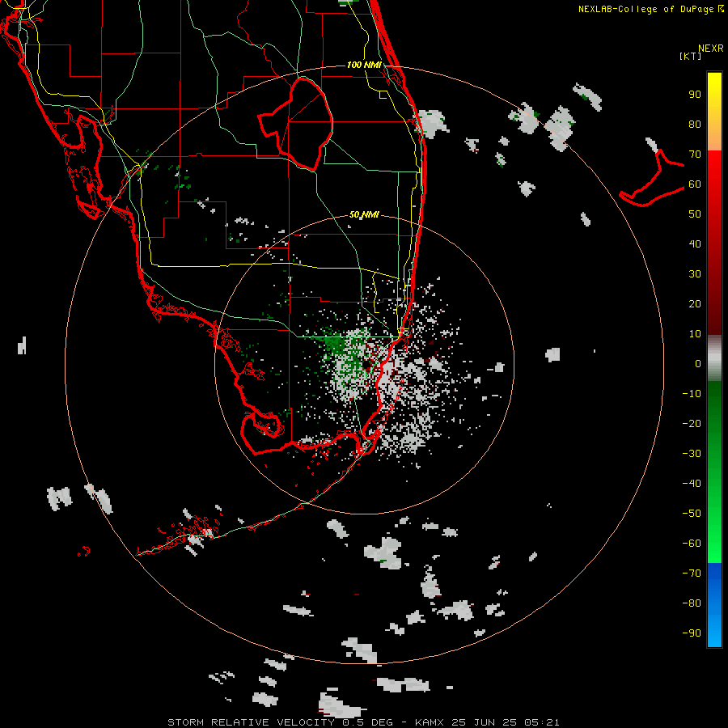Click the -50 value on the color scale
The image size is (728, 728).
[x=692, y=514]
